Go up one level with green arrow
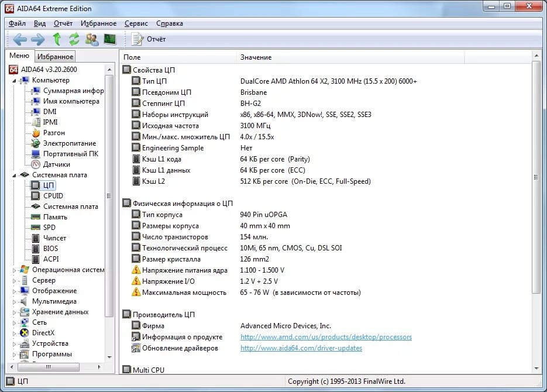Image resolution: width=547 pixels, height=392 pixels. tap(57, 39)
